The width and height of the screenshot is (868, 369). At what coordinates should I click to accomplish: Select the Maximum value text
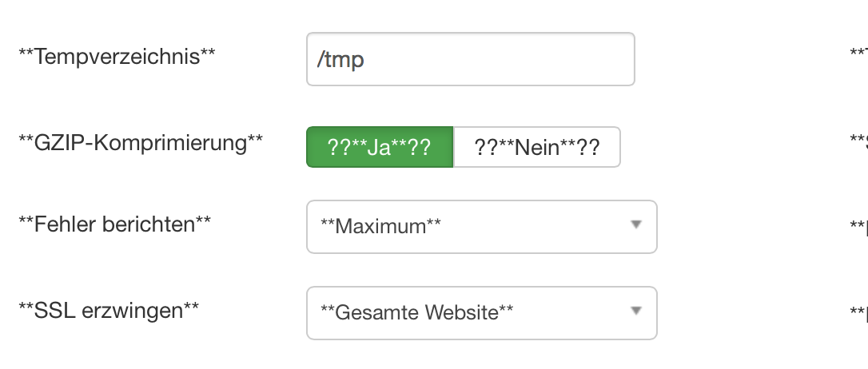click(380, 227)
